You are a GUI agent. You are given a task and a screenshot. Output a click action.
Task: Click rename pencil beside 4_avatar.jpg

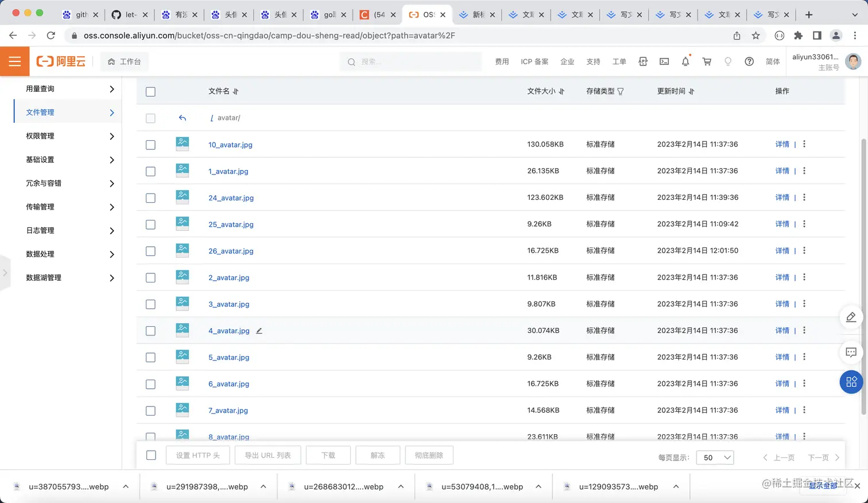tap(259, 331)
